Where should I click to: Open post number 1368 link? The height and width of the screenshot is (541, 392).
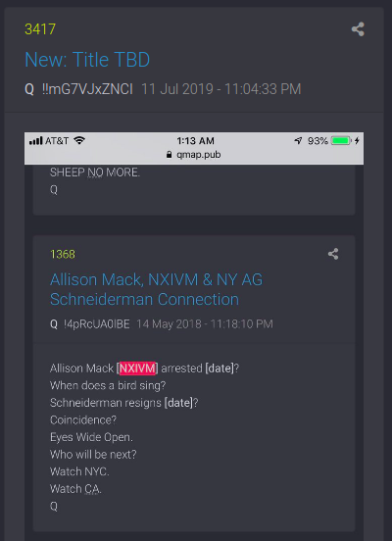click(x=63, y=254)
